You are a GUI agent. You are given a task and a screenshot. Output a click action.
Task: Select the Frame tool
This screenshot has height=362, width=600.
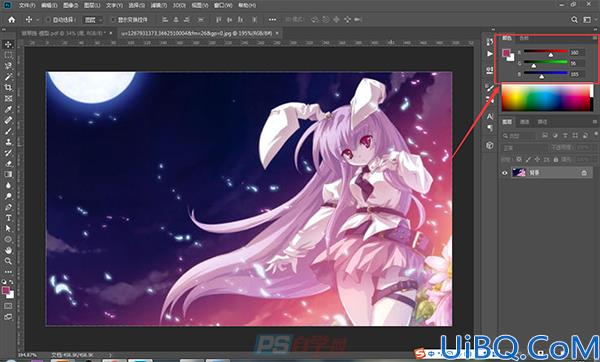8,98
